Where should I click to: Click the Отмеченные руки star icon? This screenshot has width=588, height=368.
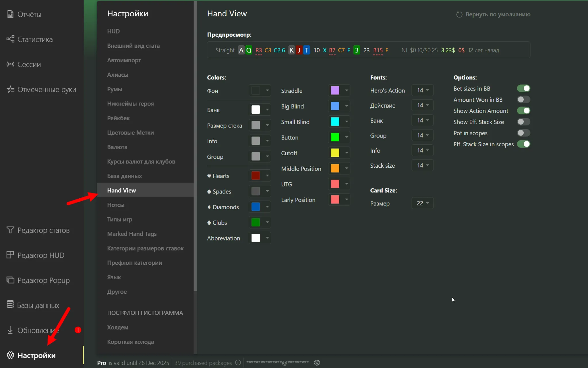point(10,89)
